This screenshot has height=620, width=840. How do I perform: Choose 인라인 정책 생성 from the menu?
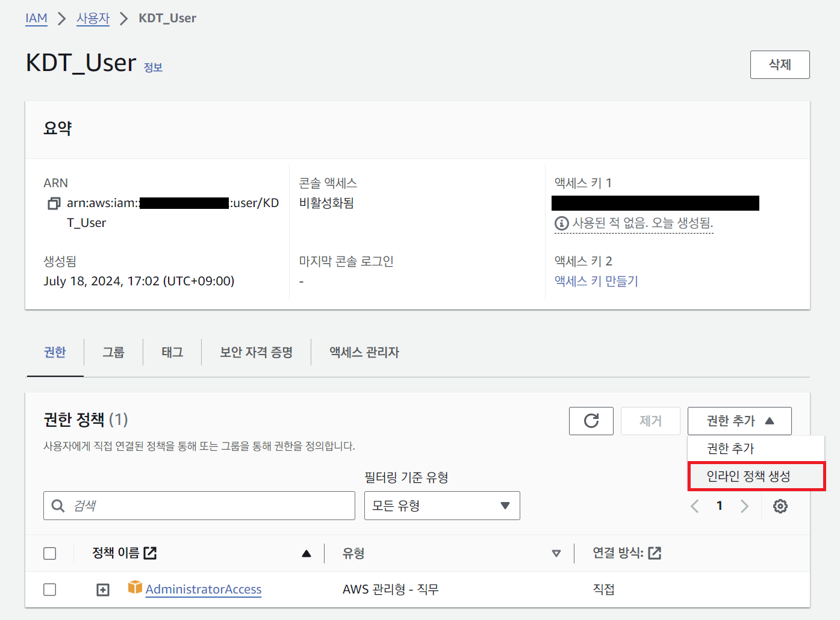(756, 476)
